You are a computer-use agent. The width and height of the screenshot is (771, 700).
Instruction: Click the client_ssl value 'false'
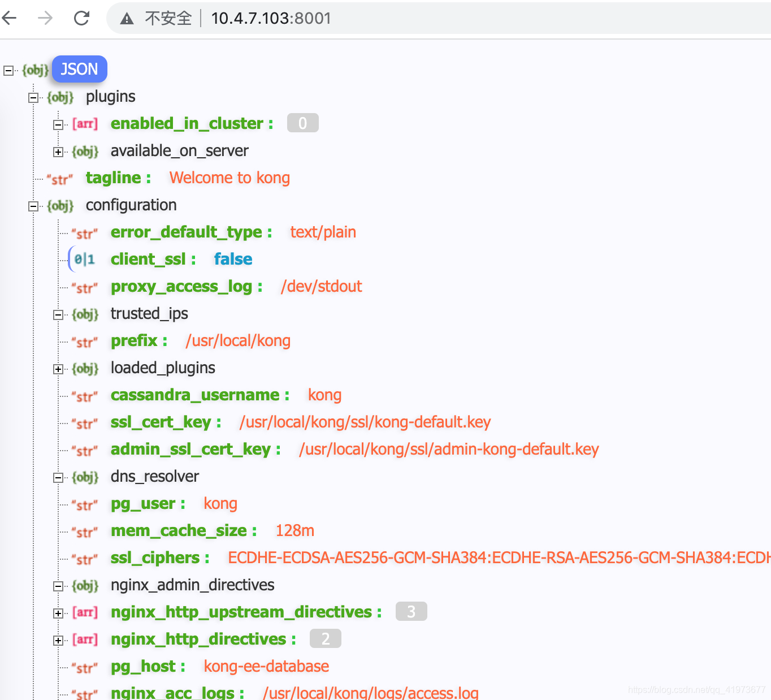(233, 260)
